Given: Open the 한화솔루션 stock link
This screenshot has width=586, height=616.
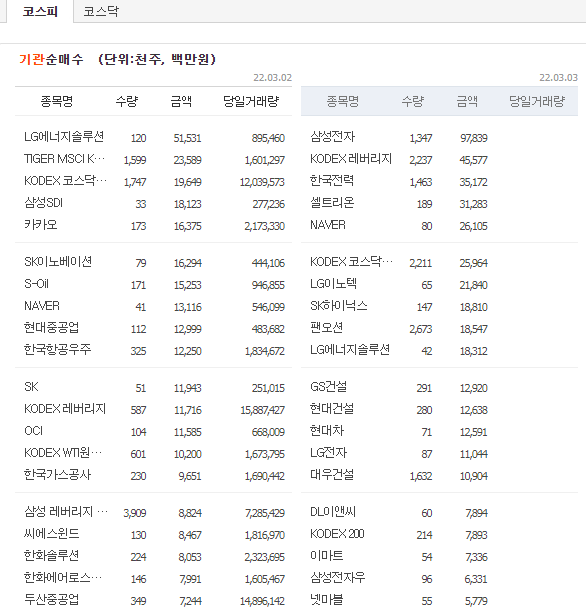Looking at the screenshot, I should pos(51,556).
